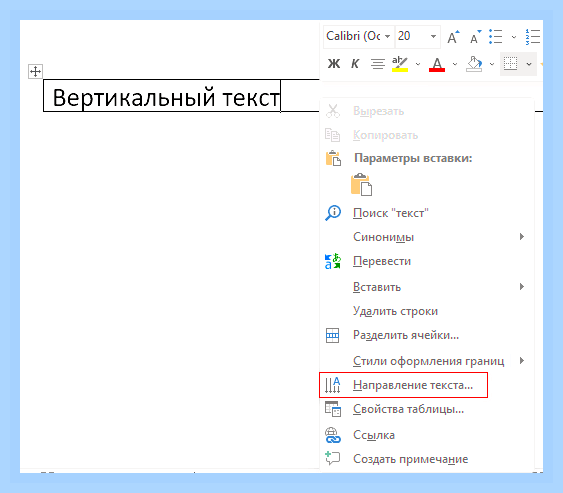The width and height of the screenshot is (563, 493).
Task: Choose 'Ссылка' in context menu
Action: point(427,435)
